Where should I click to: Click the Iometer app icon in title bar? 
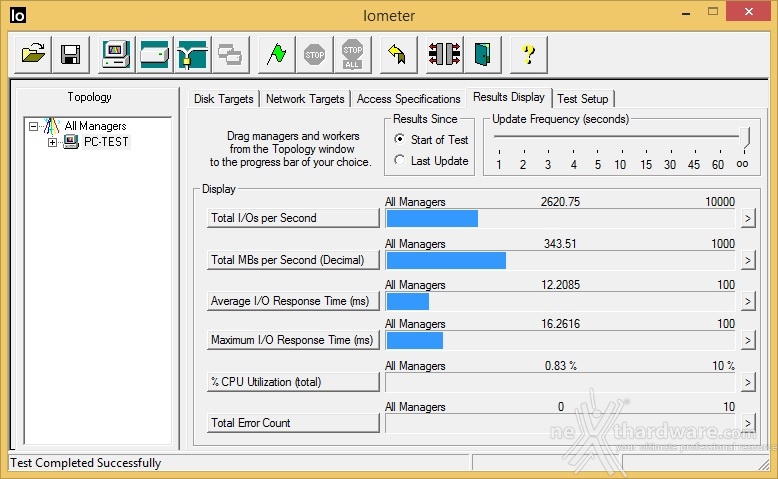click(x=17, y=15)
